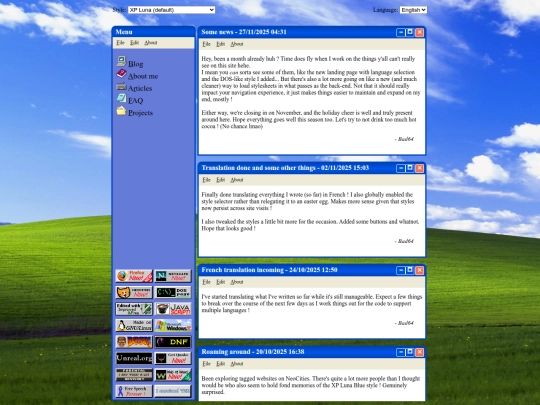Image resolution: width=540 pixels, height=405 pixels.
Task: Click the 'Roaming around - 20/10/2025 16:38' title
Action: [x=253, y=352]
